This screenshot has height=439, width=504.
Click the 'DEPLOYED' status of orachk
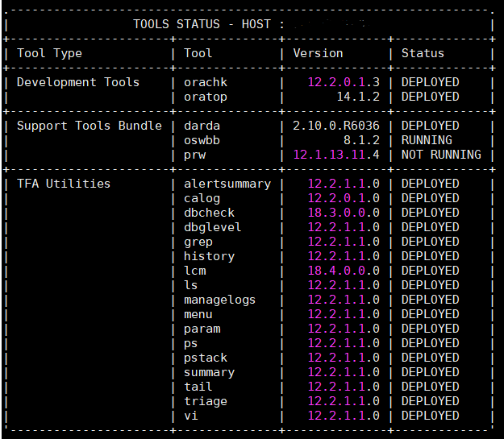coord(430,82)
